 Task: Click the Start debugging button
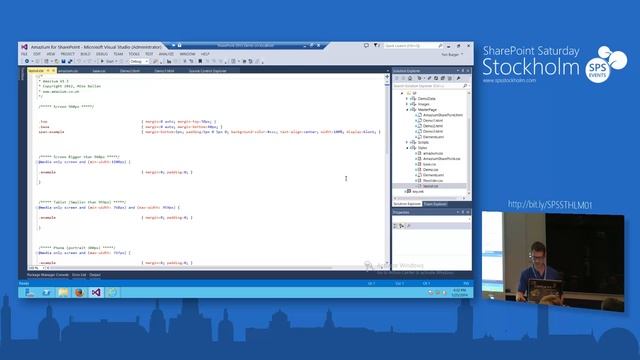point(107,61)
